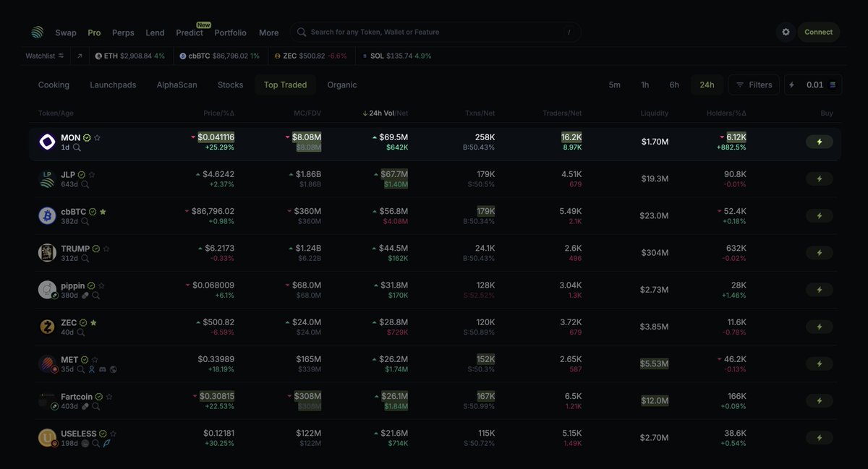
Task: Click the pill icon under Fartcoin
Action: click(85, 406)
